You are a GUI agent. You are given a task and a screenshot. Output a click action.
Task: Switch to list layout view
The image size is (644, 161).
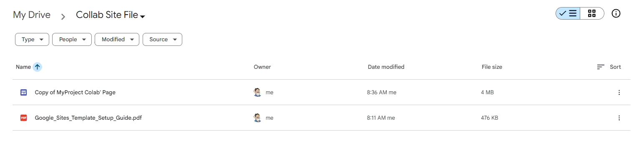coord(568,13)
